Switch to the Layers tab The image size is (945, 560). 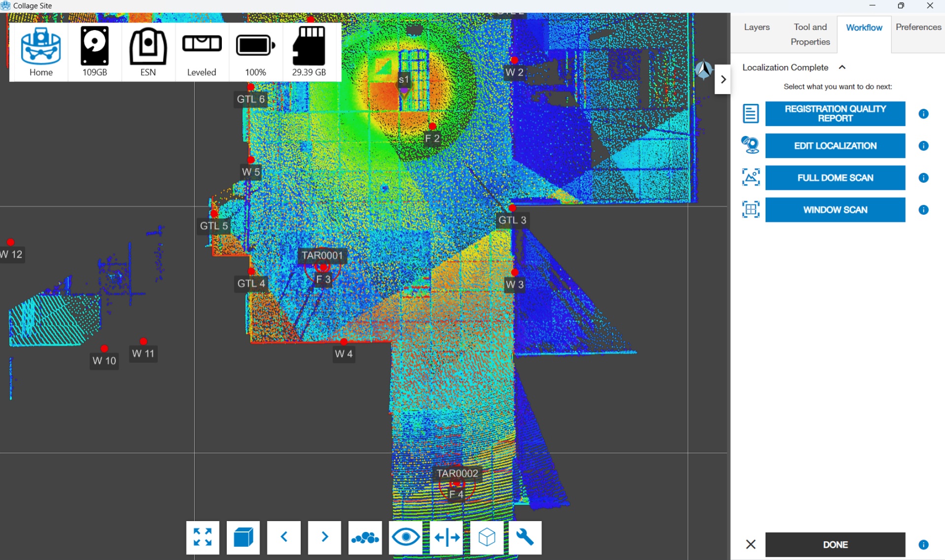pos(756,27)
